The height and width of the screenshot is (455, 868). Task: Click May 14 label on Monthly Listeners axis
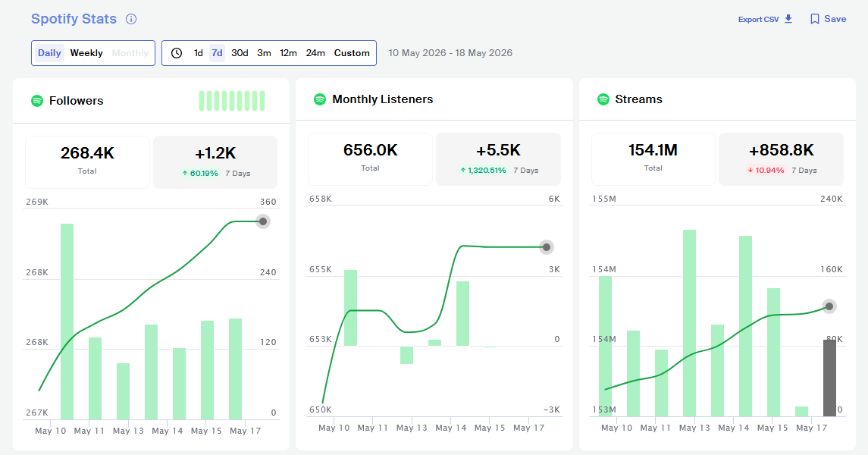(450, 428)
